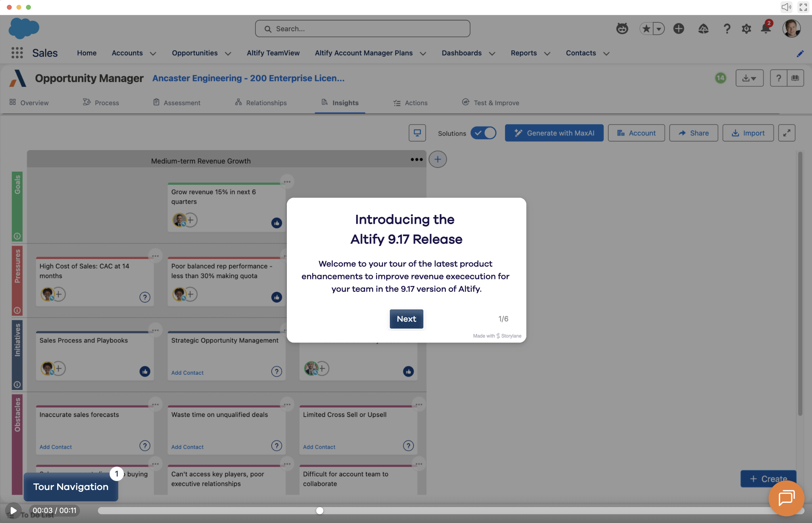Expand the Opportunities nav dropdown chevron
The image size is (812, 523).
tap(228, 53)
